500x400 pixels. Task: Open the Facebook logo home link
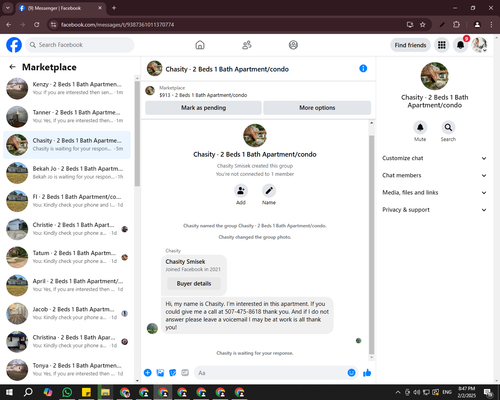[x=14, y=45]
